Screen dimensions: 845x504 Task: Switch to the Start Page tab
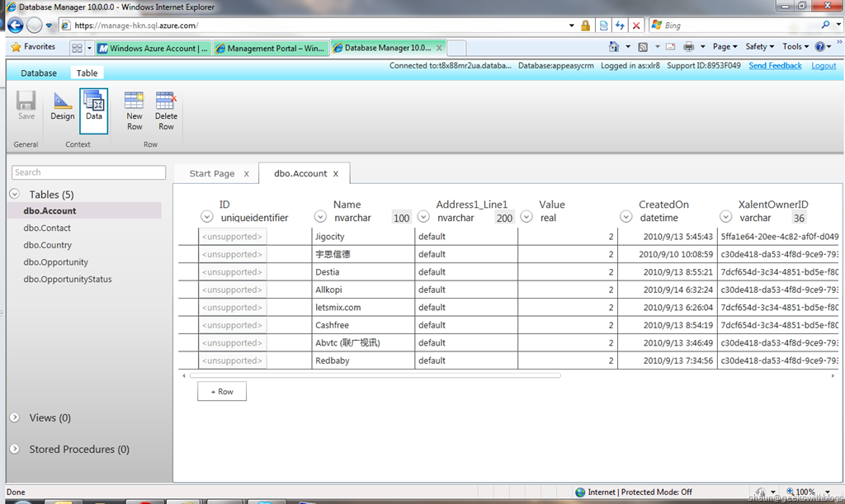[x=212, y=173]
